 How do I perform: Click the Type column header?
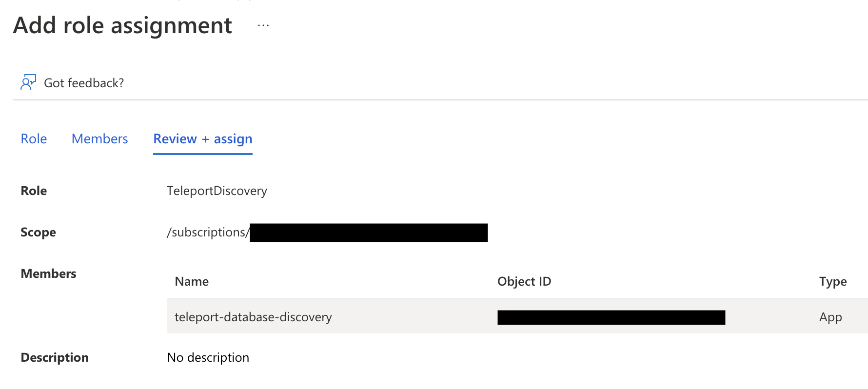(832, 282)
